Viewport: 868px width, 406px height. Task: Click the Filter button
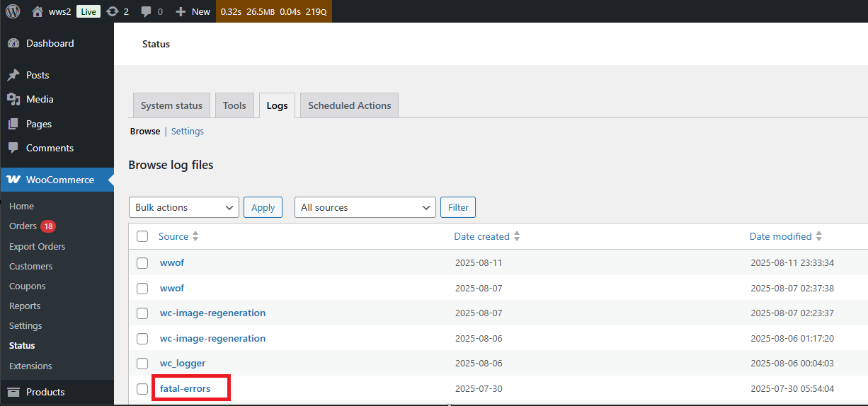point(458,207)
